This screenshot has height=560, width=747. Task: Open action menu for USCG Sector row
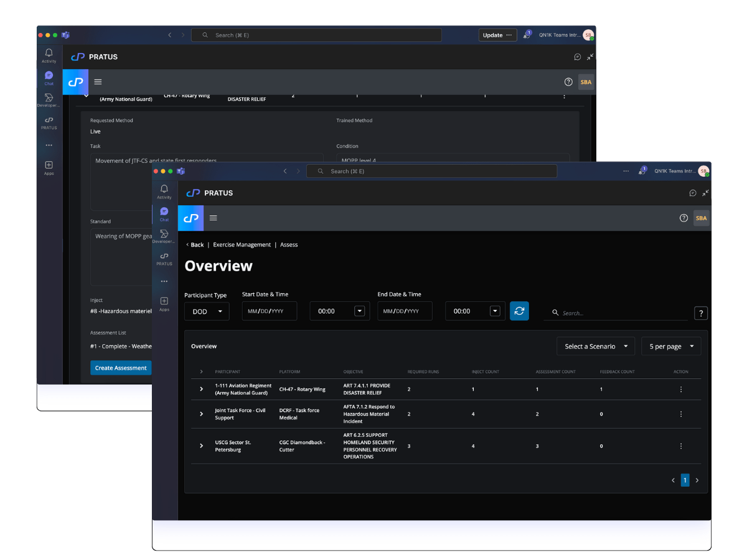[681, 446]
